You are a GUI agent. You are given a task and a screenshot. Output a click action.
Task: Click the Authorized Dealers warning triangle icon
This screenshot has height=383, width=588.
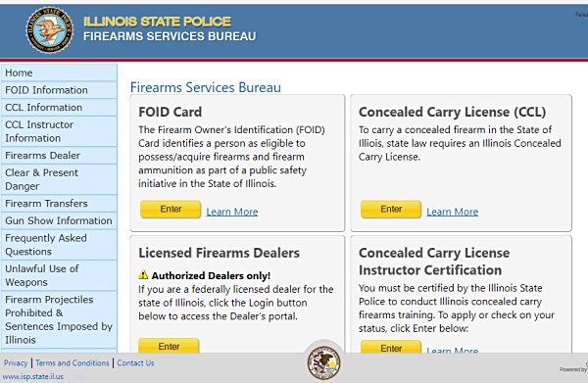click(143, 274)
